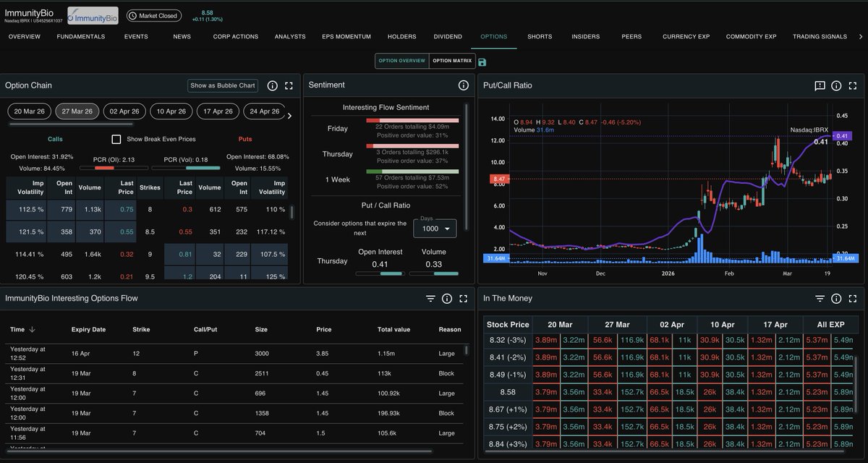The width and height of the screenshot is (868, 463).
Task: Open Interesting Options Flow info icon
Action: click(x=447, y=298)
